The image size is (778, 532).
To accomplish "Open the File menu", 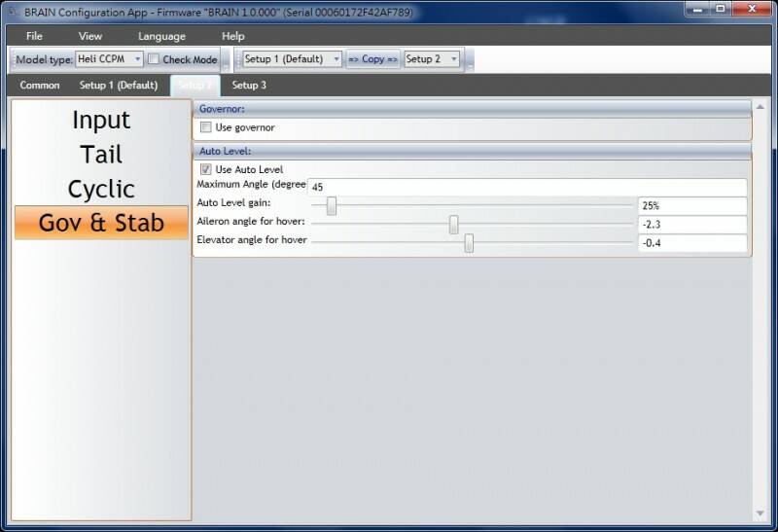I will point(34,36).
